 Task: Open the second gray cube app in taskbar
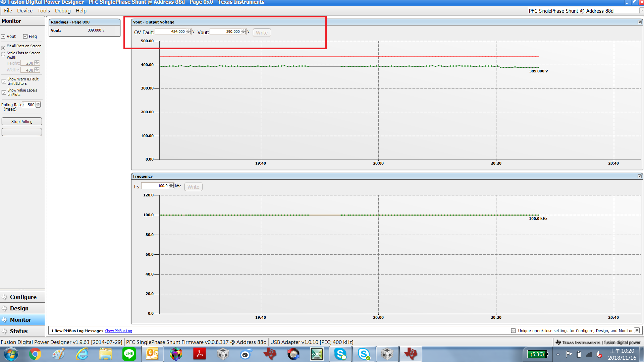pyautogui.click(x=387, y=354)
